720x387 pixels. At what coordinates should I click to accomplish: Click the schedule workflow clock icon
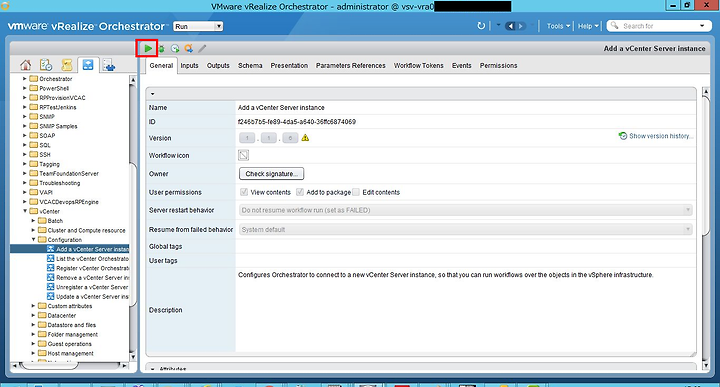point(175,48)
